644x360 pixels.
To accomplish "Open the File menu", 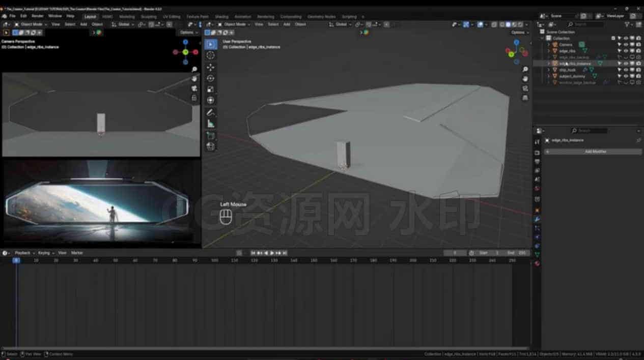I will pos(12,16).
